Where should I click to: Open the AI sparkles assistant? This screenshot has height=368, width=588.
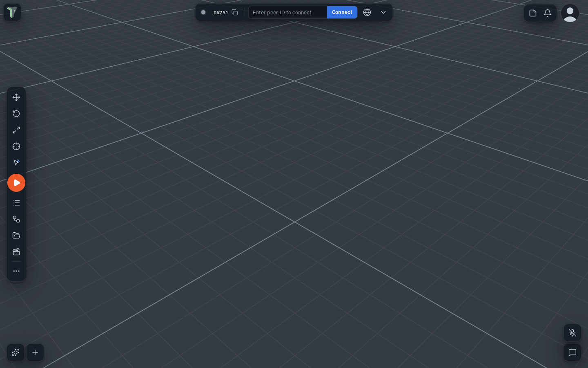point(16,352)
